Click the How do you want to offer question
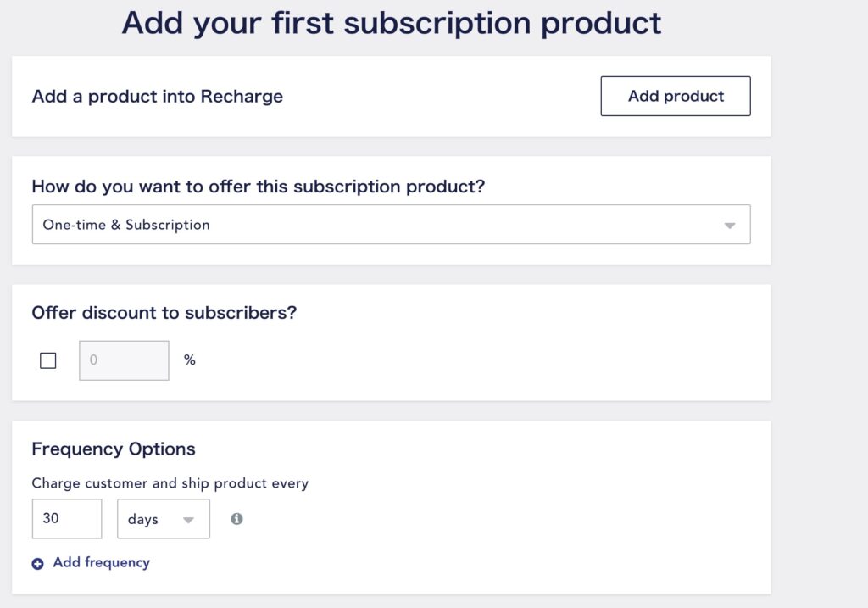Viewport: 868px width, 608px height. click(258, 187)
